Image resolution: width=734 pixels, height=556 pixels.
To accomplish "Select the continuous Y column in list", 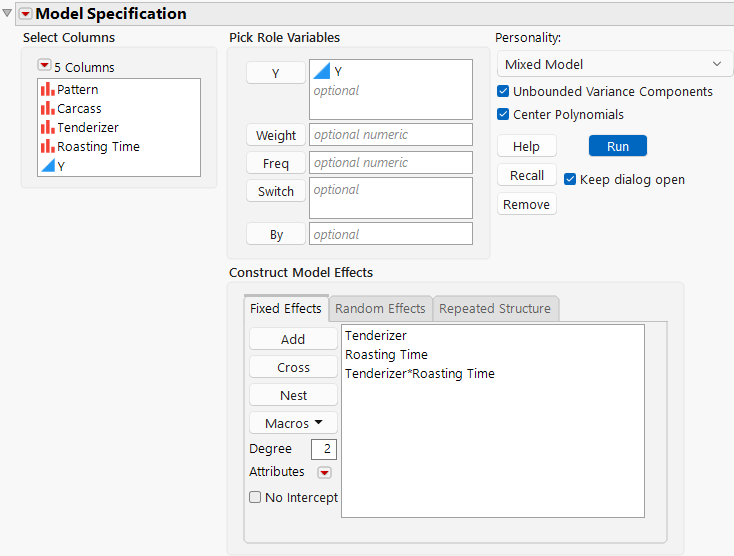I will [61, 166].
